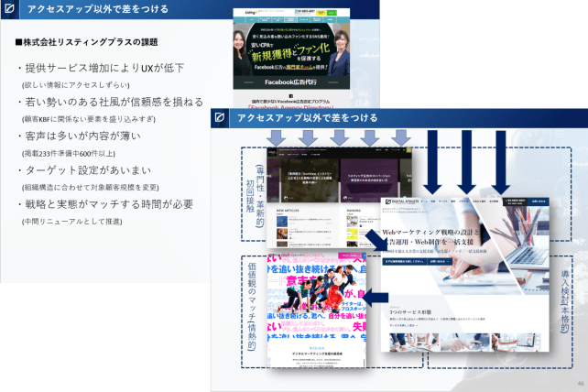The image size is (588, 392).
Task: Select note (中間リニューアルとして推進)
Action: coord(72,222)
